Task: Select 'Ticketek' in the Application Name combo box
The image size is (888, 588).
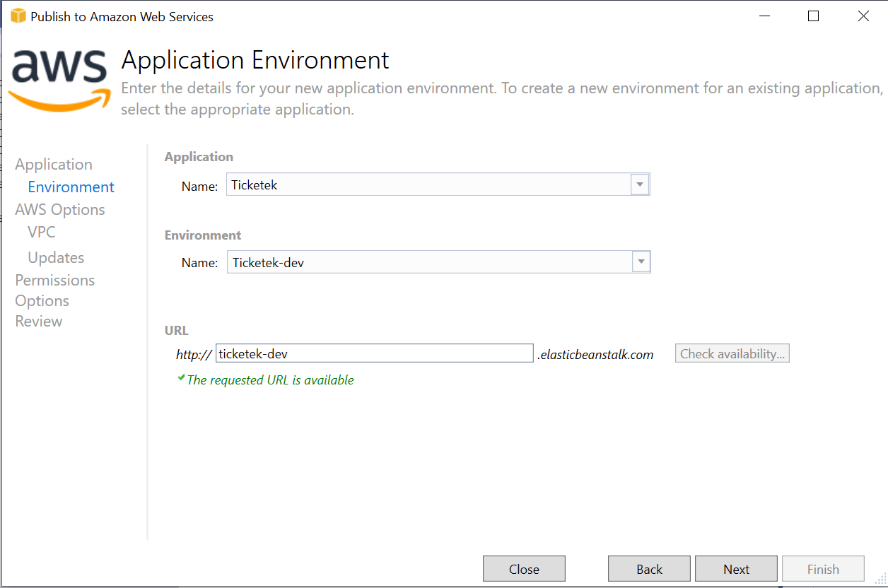Action: (424, 184)
